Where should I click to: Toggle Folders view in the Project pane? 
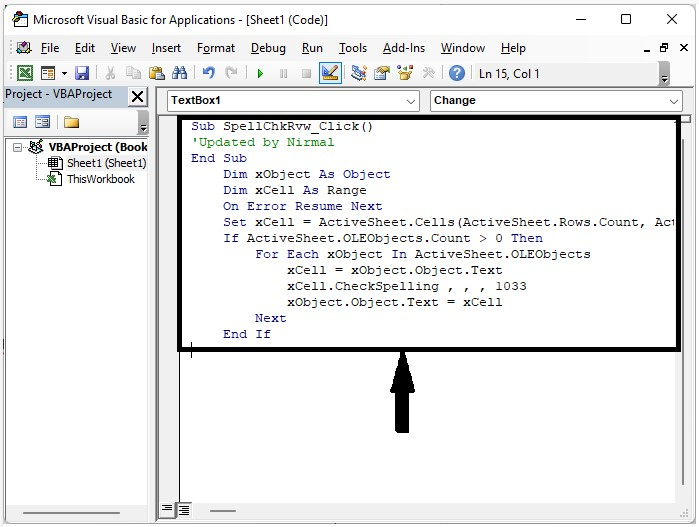[71, 122]
